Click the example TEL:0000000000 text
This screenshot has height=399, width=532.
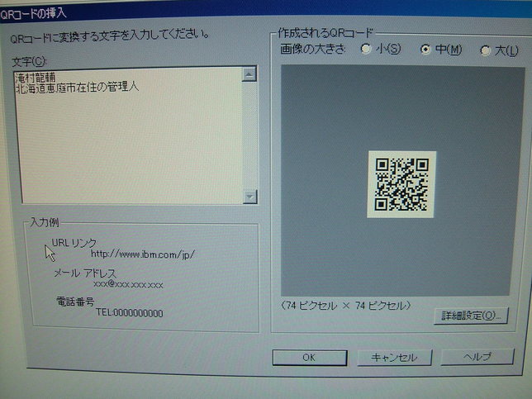[129, 313]
